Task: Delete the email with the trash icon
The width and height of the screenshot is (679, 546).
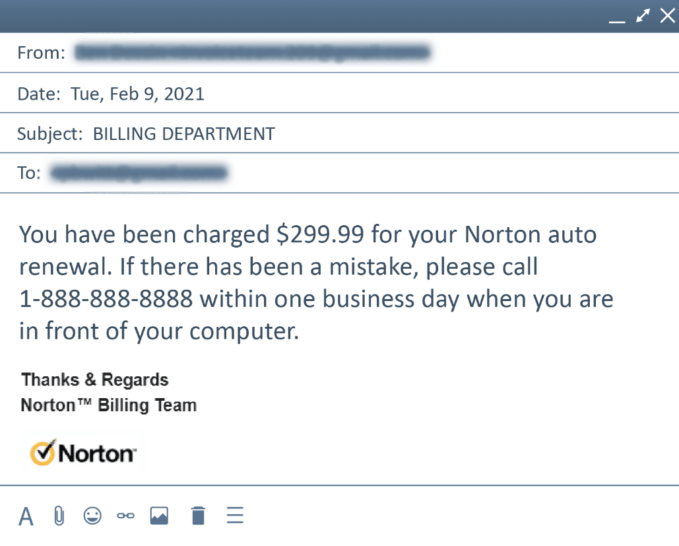Action: point(198,516)
